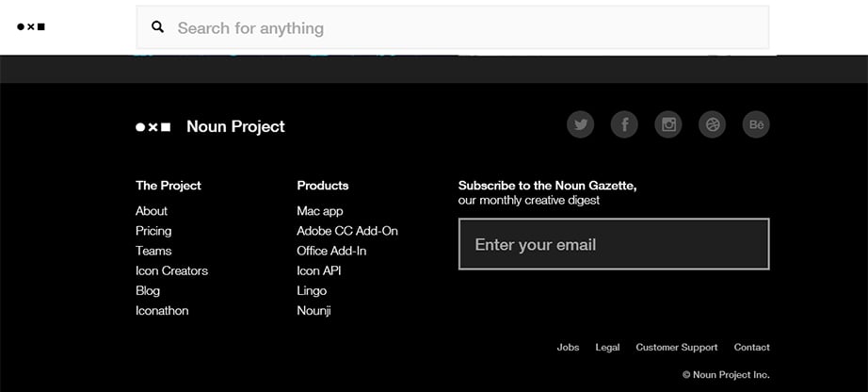
Task: Open the Mac app product link
Action: click(x=320, y=211)
